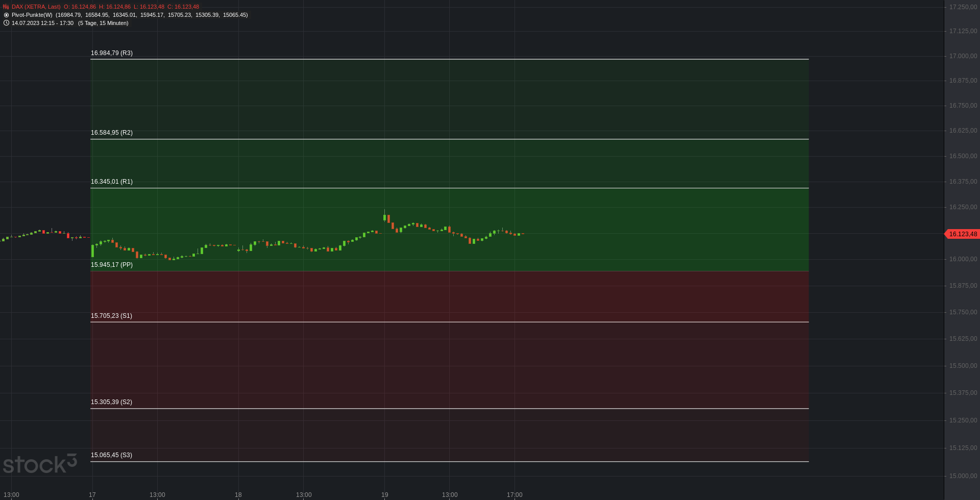The image size is (980, 500).
Task: Click day 18 on the time axis
Action: 238,495
